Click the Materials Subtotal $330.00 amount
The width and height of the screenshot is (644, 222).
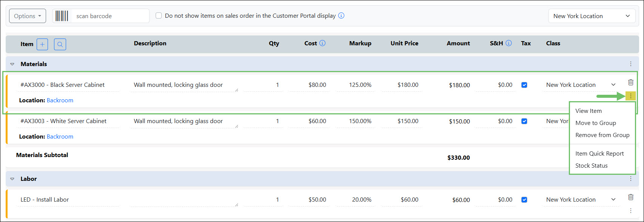point(459,158)
